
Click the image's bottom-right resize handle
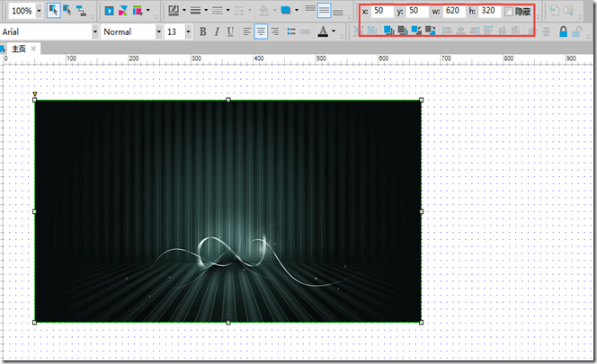coord(421,323)
